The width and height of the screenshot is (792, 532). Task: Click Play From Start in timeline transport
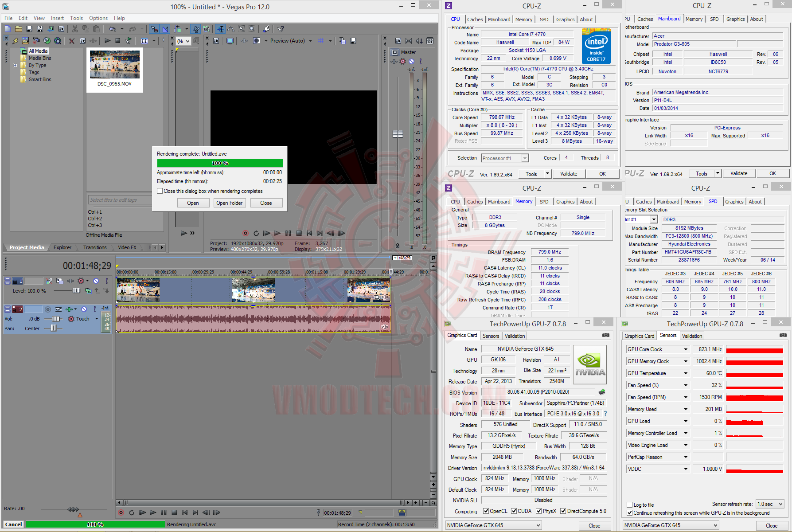coord(142,512)
